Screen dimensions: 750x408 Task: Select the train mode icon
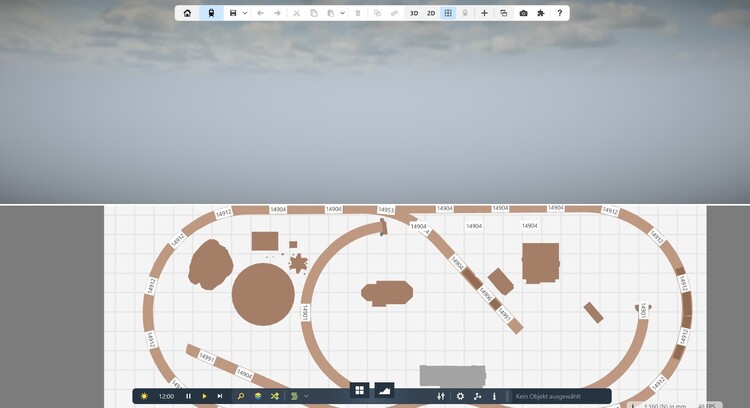click(211, 13)
